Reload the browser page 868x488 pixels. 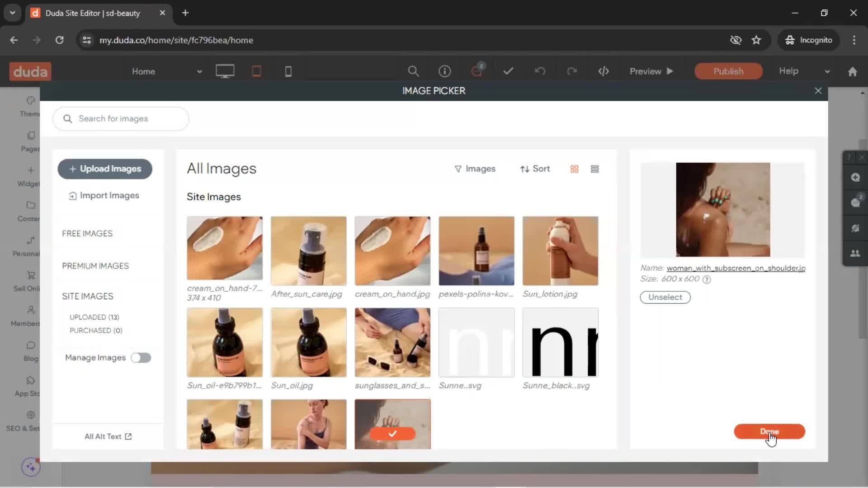[x=59, y=40]
